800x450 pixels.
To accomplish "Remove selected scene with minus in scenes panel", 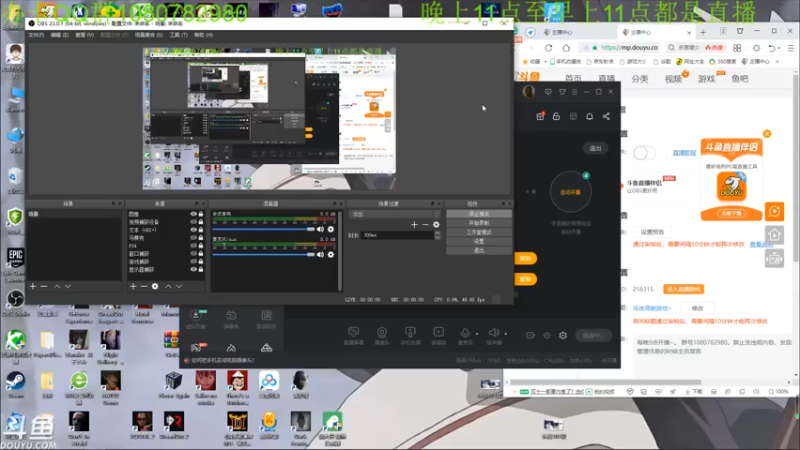I will [x=44, y=286].
